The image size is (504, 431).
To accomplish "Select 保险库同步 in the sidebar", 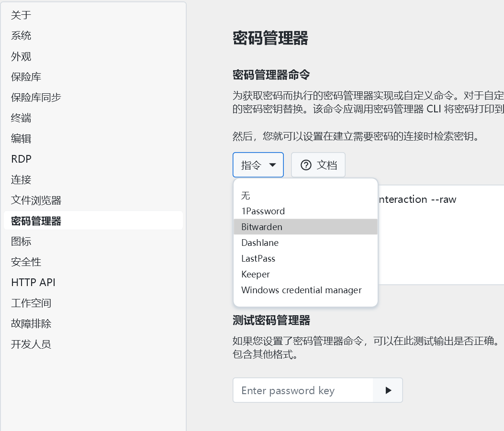I will click(93, 97).
